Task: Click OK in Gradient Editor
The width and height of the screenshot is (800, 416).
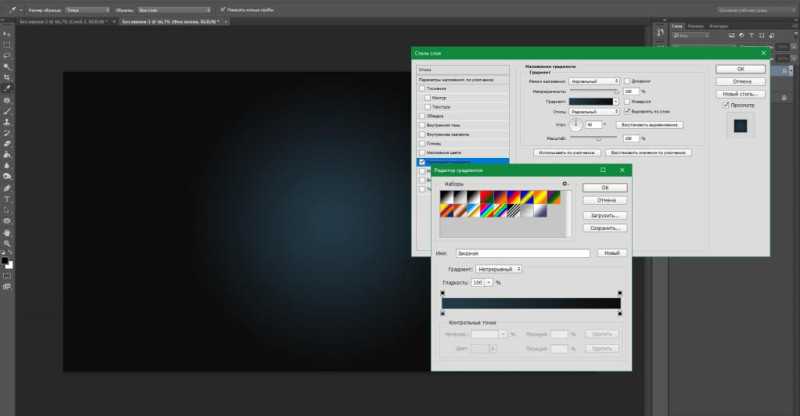Action: coord(605,188)
